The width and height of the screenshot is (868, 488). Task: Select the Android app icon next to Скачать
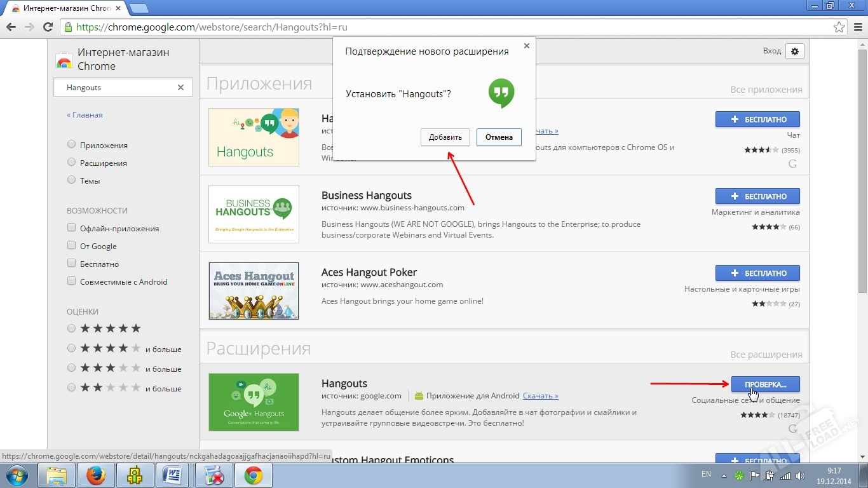pos(419,395)
